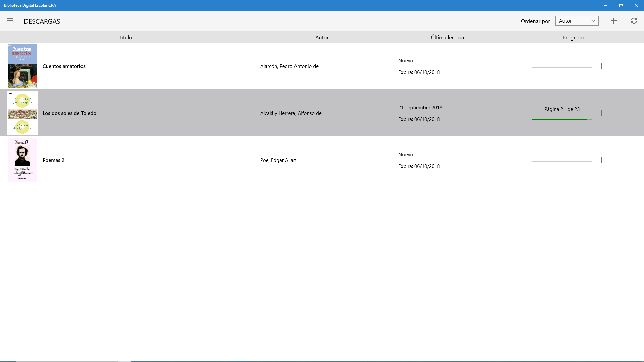Click the Título column header

click(x=125, y=37)
